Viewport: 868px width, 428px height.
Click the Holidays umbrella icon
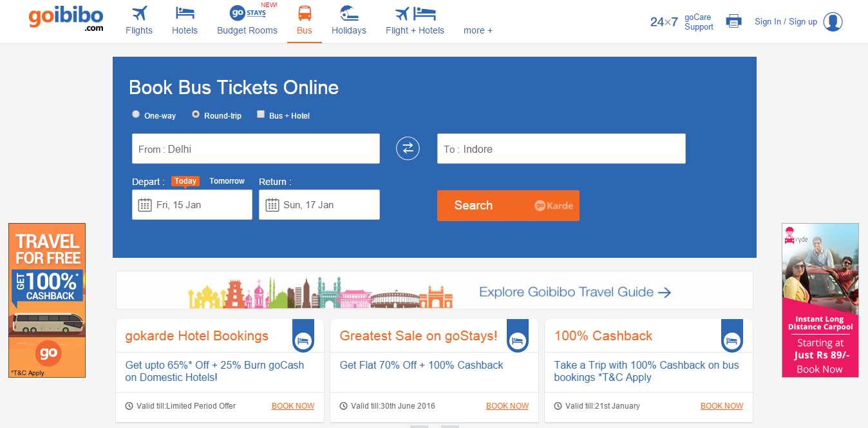click(x=349, y=13)
